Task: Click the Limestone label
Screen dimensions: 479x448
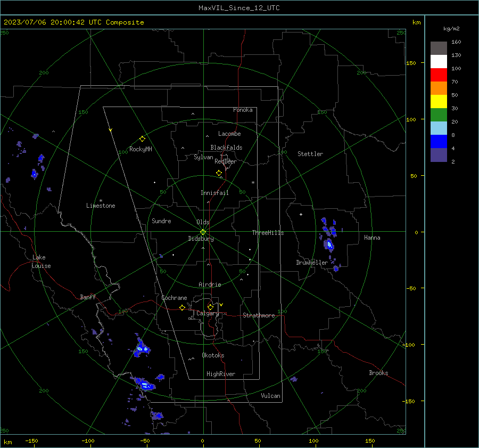Action: click(101, 206)
